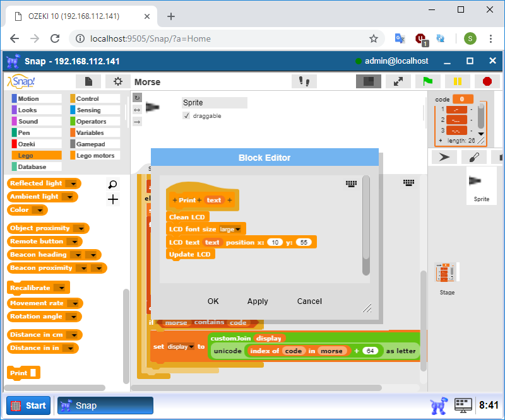Open the settings gear menu
Image resolution: width=505 pixels, height=420 pixels.
tap(118, 81)
